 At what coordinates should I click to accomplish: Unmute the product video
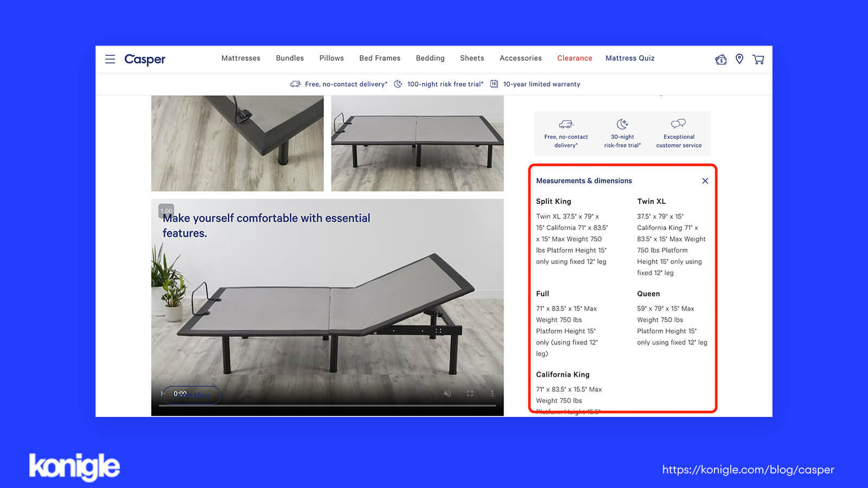tap(448, 394)
